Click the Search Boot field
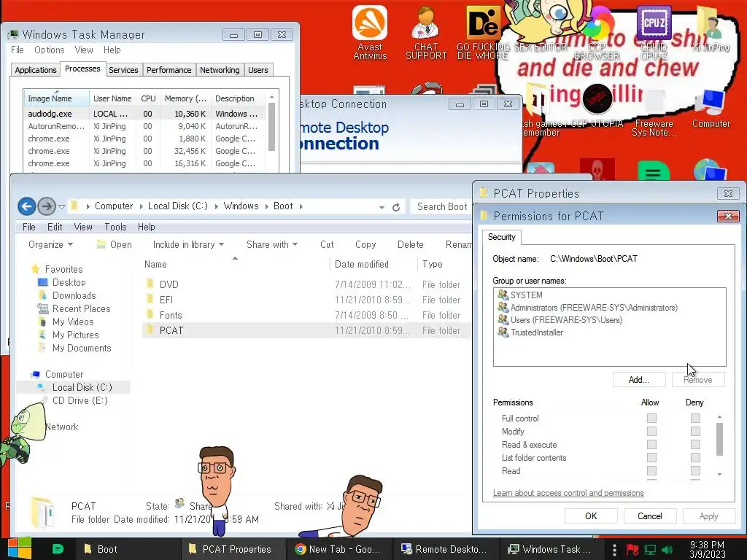The height and width of the screenshot is (560, 747). pos(441,206)
